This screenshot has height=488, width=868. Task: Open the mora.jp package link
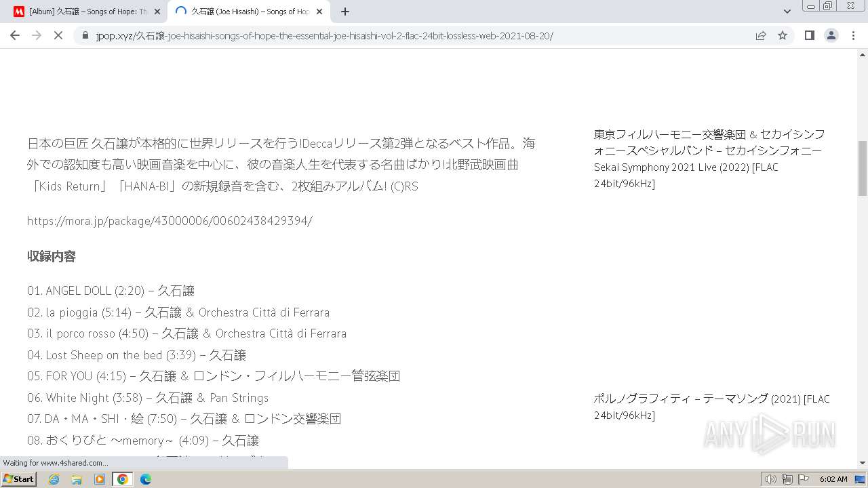[x=170, y=221]
